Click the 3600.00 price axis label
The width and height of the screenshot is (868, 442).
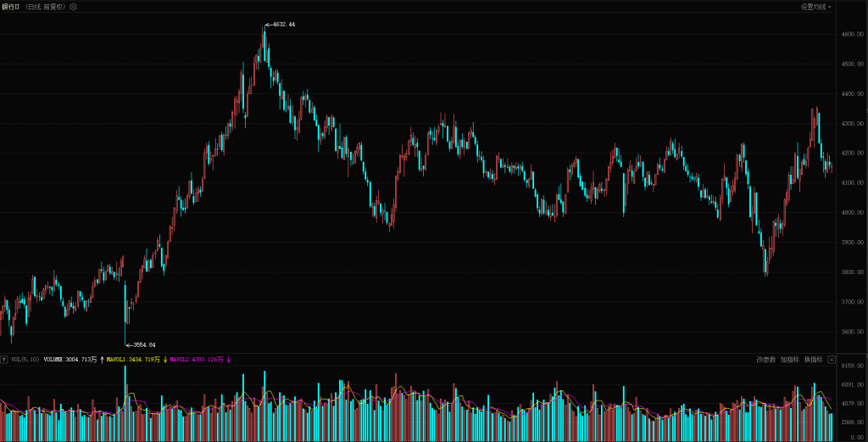click(x=853, y=333)
